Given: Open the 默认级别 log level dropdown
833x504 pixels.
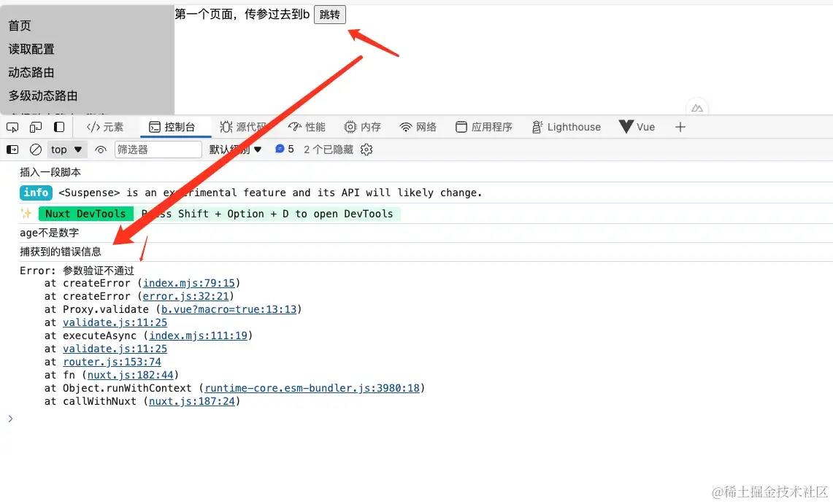Looking at the screenshot, I should [235, 150].
